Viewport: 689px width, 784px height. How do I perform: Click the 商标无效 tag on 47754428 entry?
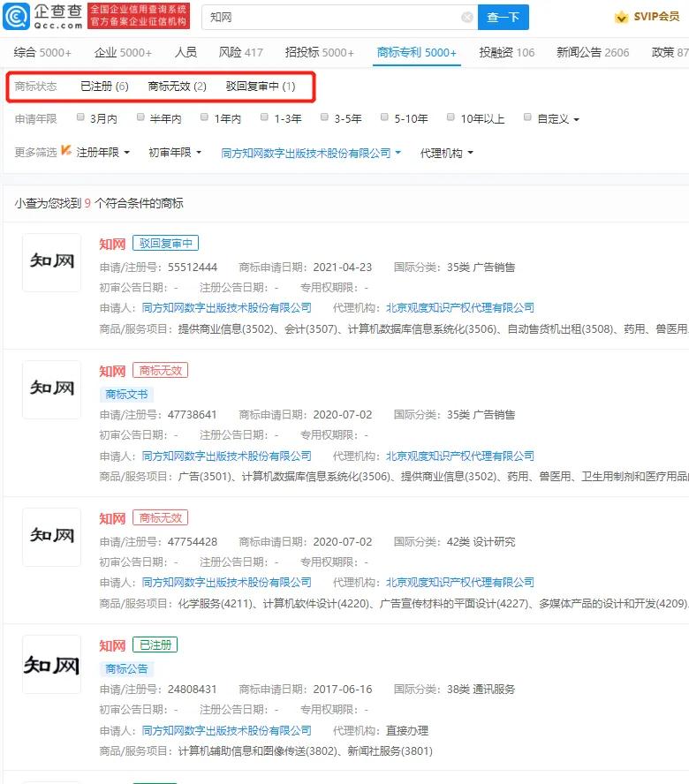(x=160, y=517)
